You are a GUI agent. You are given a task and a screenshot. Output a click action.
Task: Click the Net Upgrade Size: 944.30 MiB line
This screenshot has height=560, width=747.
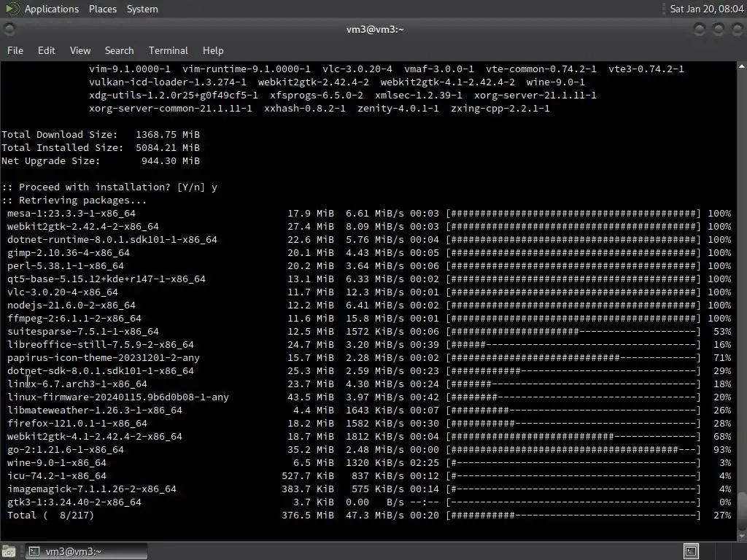point(101,161)
